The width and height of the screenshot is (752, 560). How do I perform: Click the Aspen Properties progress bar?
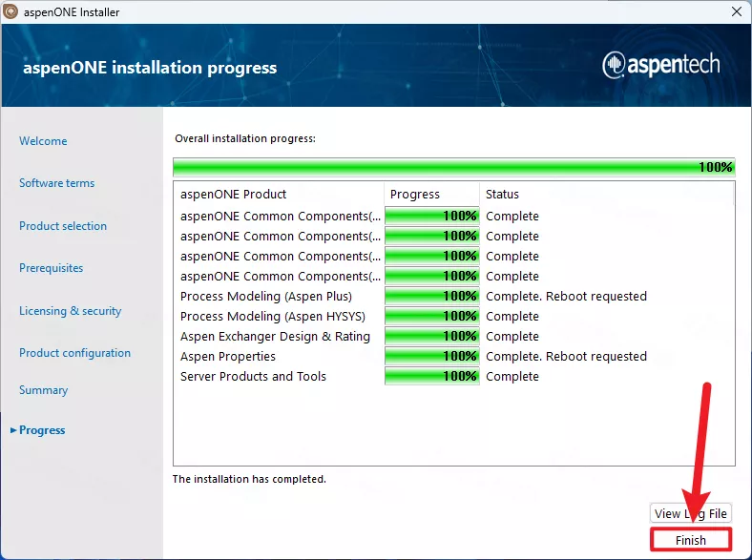coord(431,356)
